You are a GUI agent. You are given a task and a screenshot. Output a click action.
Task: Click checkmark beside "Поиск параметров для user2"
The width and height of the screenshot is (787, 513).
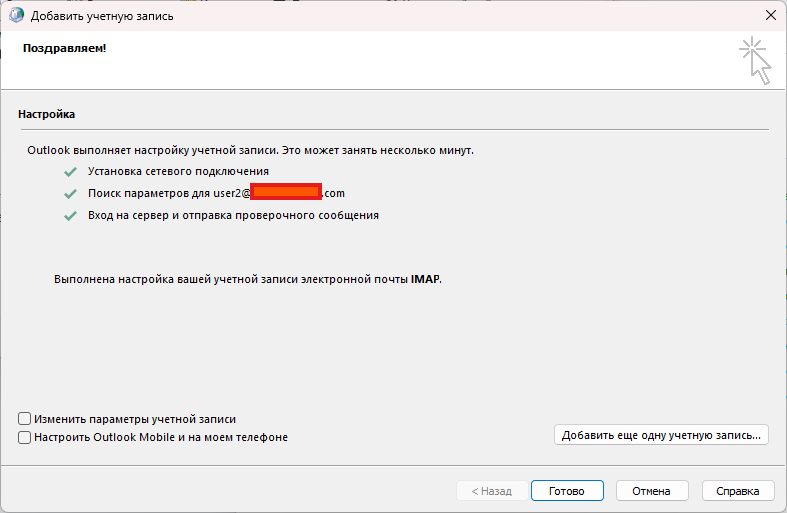tap(70, 193)
